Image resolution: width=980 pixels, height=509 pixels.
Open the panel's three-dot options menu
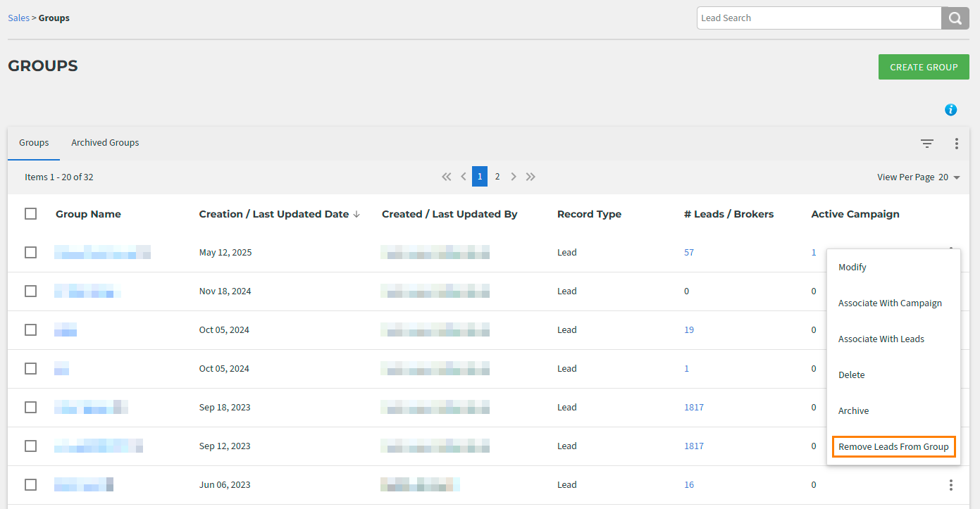coord(956,144)
